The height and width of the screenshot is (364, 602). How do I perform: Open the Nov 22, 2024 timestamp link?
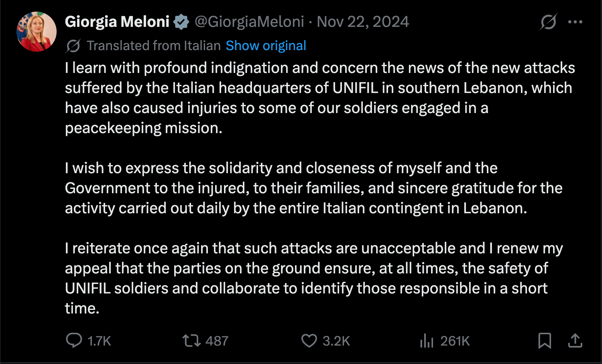[363, 22]
